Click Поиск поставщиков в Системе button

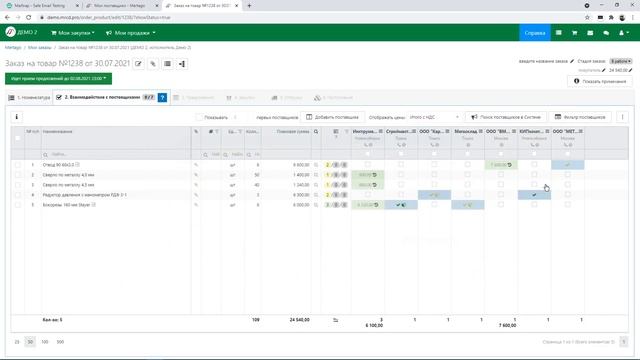pos(505,117)
